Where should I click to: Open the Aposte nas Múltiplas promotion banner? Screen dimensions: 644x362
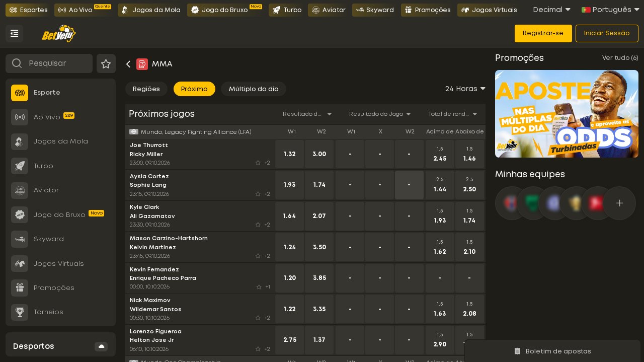pyautogui.click(x=567, y=114)
